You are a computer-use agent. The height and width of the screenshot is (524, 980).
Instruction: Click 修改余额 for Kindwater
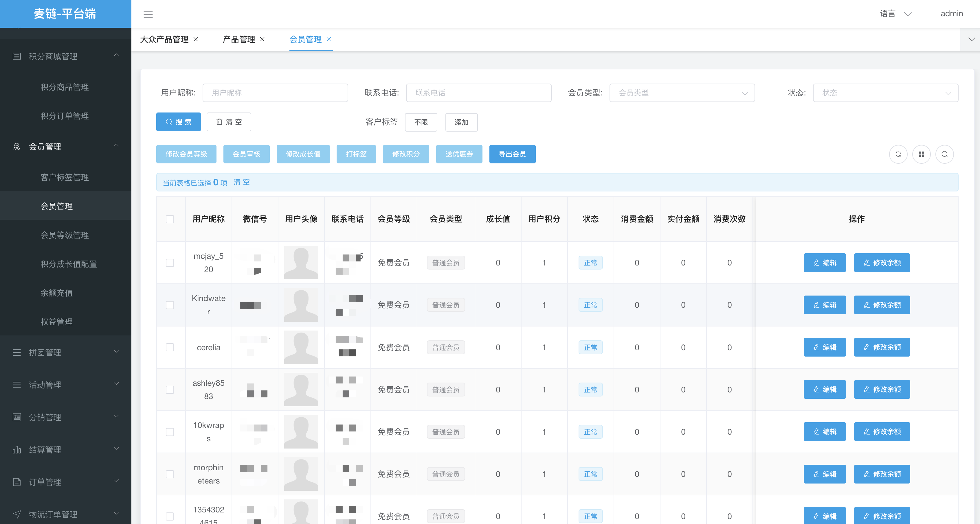coord(882,305)
